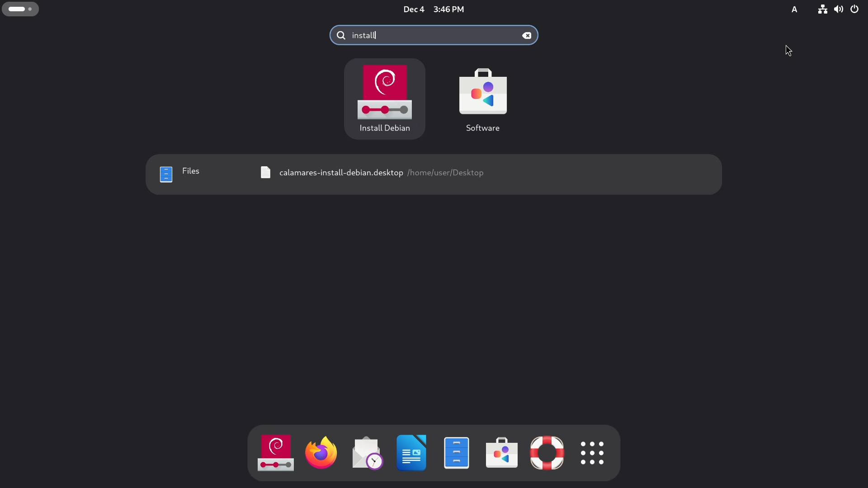Open Evolution mail from the dock
The height and width of the screenshot is (488, 868).
[367, 453]
